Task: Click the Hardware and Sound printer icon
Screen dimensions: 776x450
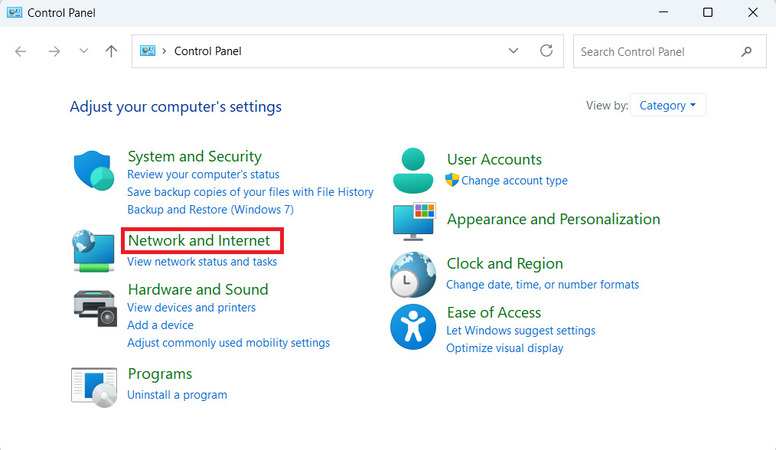Action: coord(95,308)
